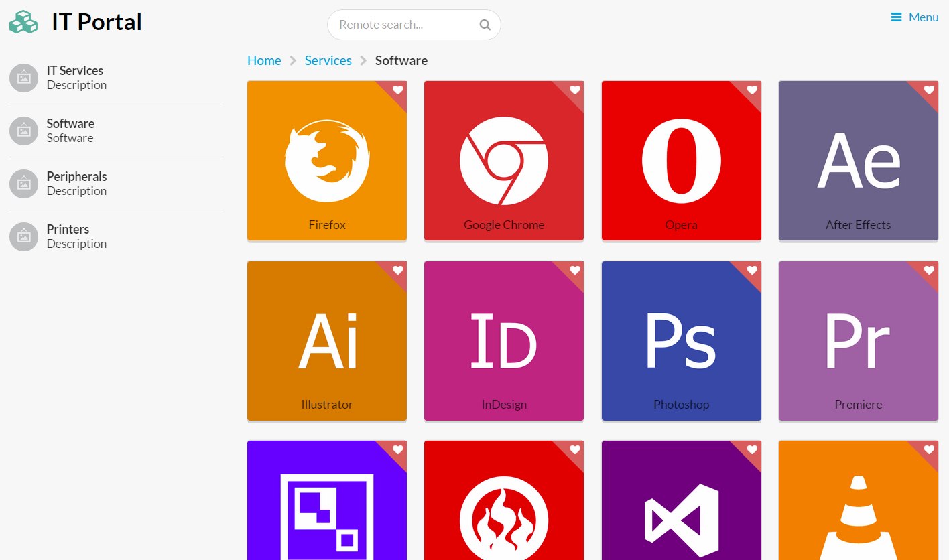Favorite the InDesign tile with heart

pyautogui.click(x=574, y=270)
